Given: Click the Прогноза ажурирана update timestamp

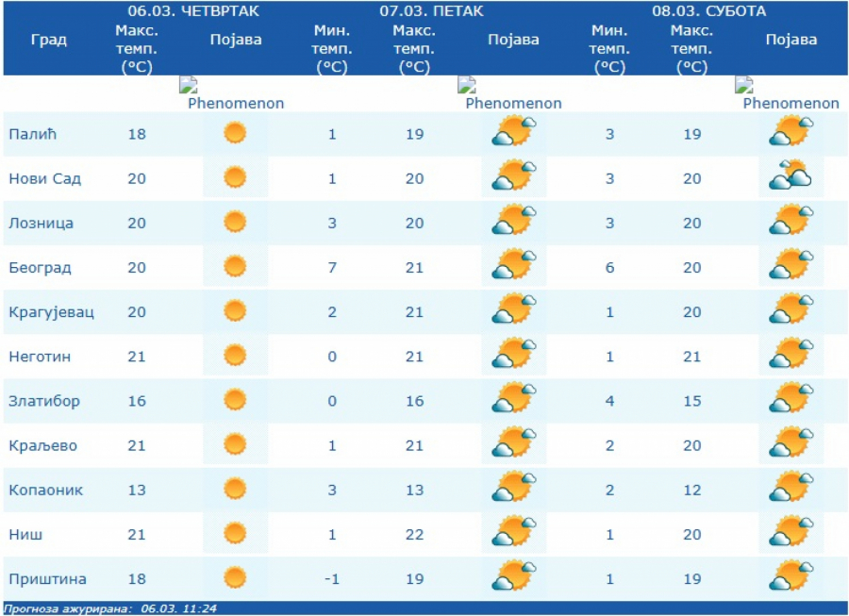Looking at the screenshot, I should click(x=110, y=608).
